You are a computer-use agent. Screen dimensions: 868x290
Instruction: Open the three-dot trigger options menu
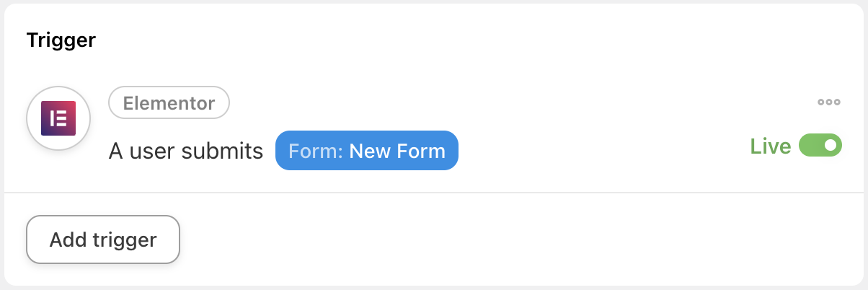pos(829,102)
